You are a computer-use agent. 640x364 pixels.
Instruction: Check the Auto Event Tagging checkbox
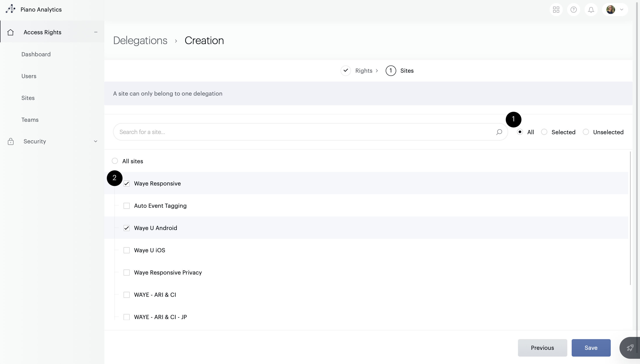coord(127,206)
